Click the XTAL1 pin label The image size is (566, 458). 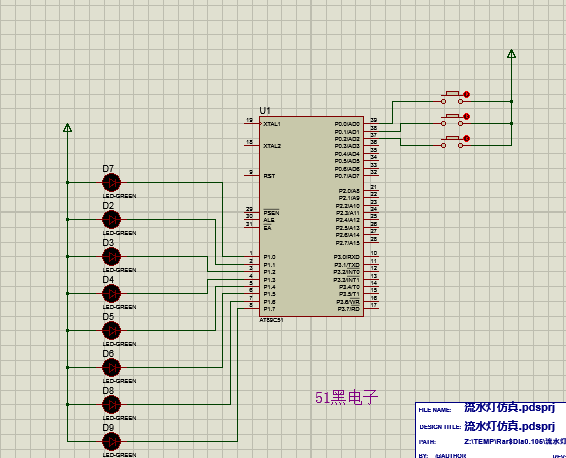(272, 124)
